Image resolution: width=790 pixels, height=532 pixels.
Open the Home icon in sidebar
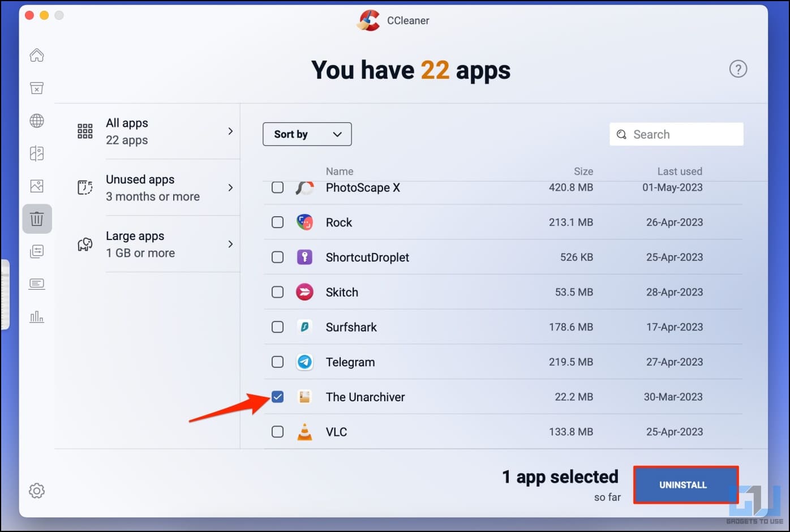37,55
